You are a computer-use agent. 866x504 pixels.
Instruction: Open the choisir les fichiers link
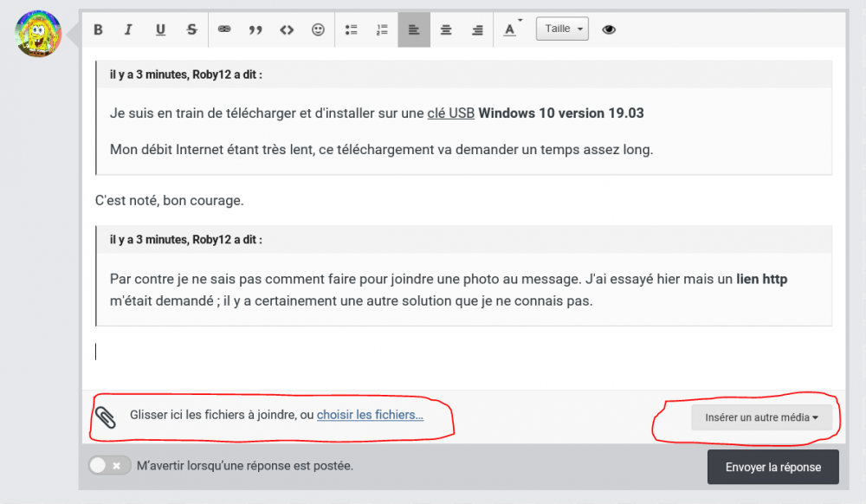pyautogui.click(x=370, y=415)
